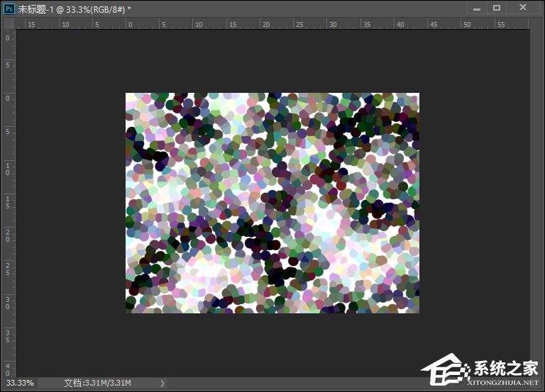Edit the 33.33% zoom level field

20,383
